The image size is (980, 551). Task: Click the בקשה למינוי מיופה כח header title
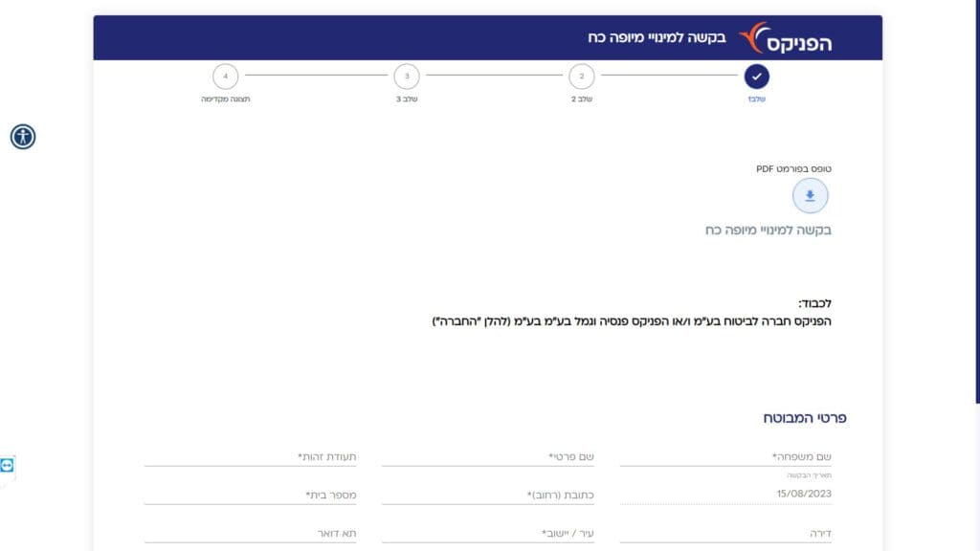tap(657, 38)
